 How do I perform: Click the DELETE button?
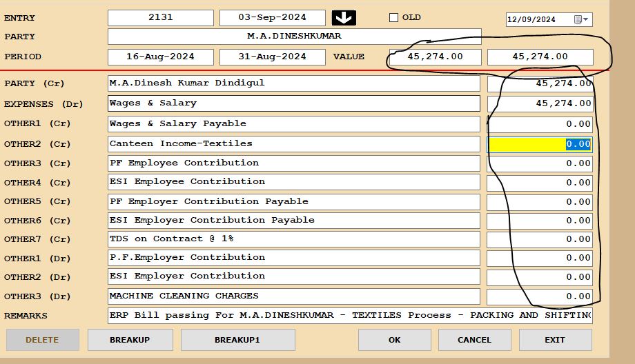pos(42,340)
